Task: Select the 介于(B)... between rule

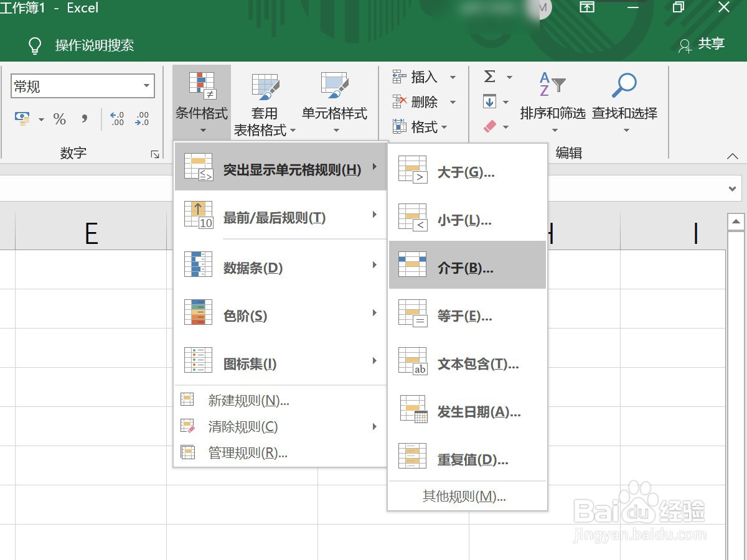Action: [x=467, y=265]
